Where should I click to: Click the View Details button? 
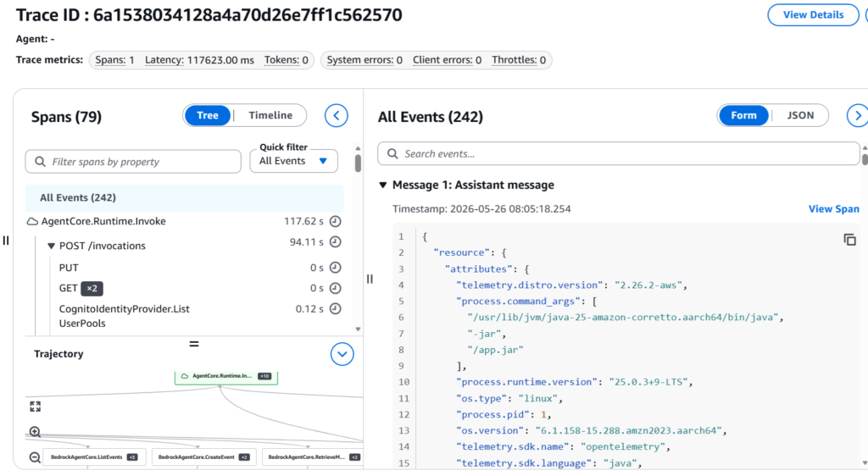[813, 15]
